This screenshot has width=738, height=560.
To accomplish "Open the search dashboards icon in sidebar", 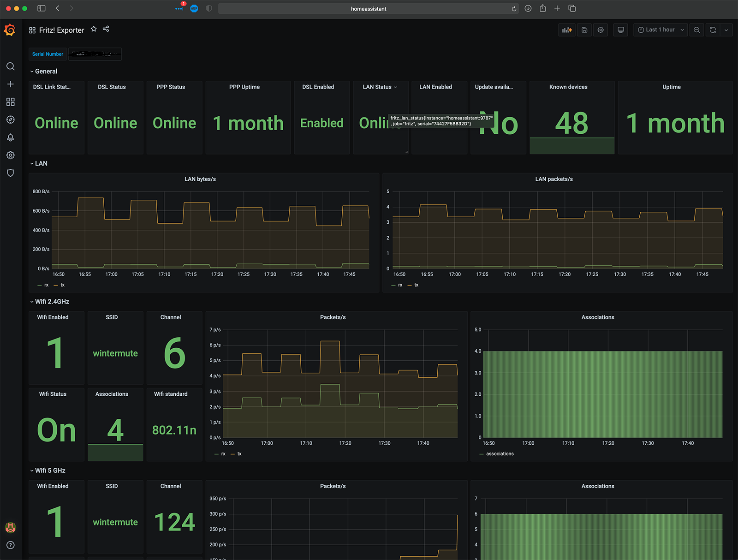I will [10, 66].
